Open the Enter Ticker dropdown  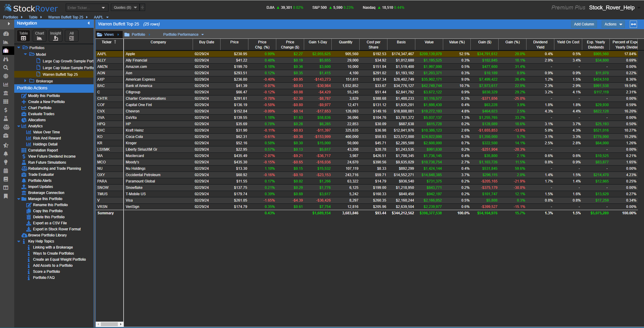tap(103, 8)
